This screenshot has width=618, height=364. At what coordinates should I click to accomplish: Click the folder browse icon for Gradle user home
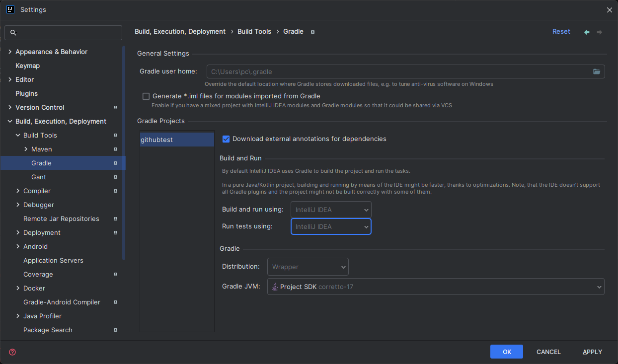coord(597,72)
